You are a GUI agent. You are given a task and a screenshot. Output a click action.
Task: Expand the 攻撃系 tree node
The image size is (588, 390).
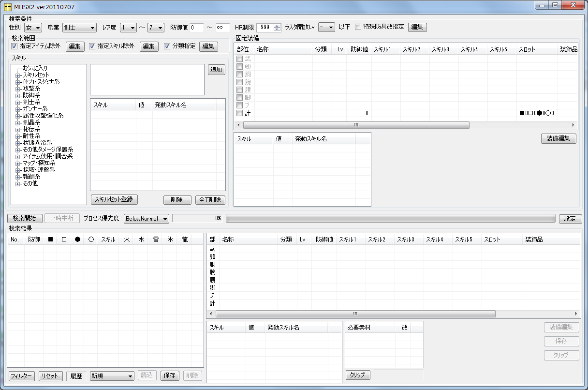click(18, 89)
